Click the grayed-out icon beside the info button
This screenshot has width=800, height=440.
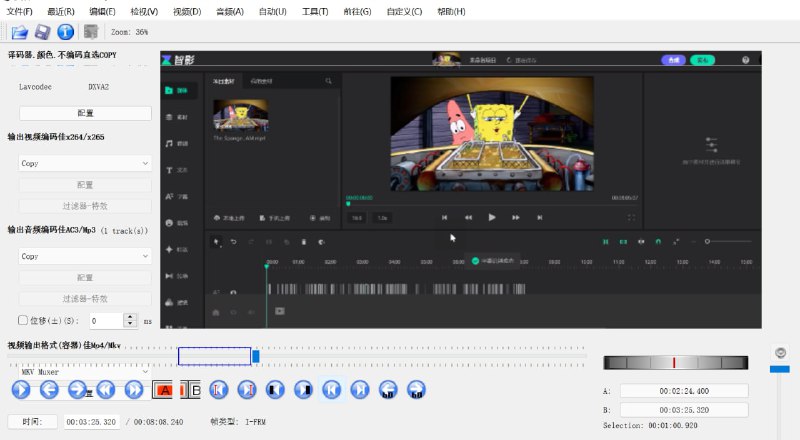(x=91, y=32)
